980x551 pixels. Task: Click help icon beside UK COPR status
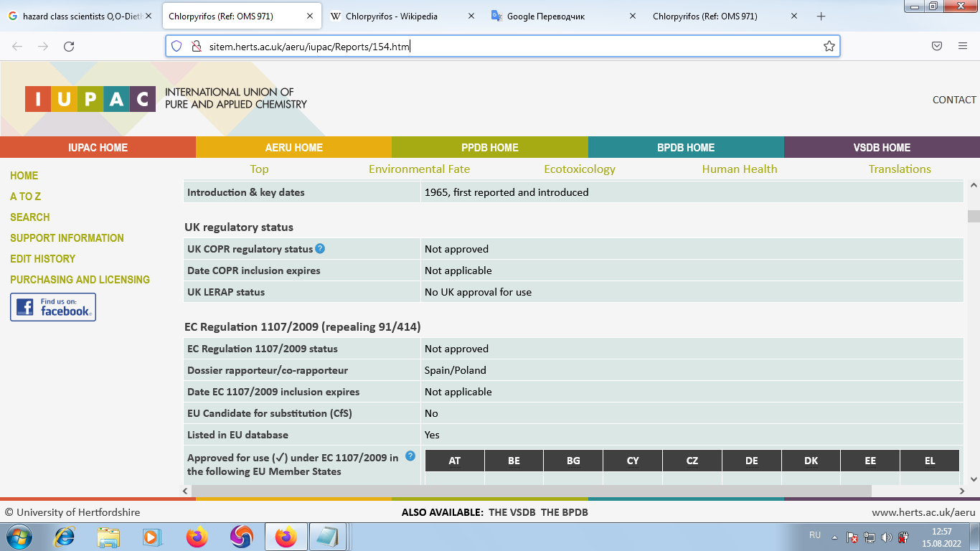tap(320, 249)
